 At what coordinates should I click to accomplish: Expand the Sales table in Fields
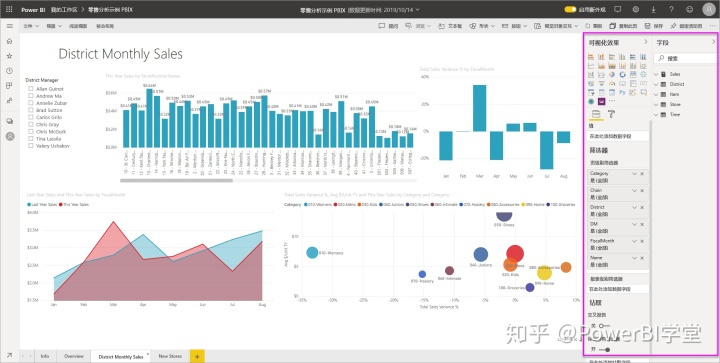click(x=656, y=74)
